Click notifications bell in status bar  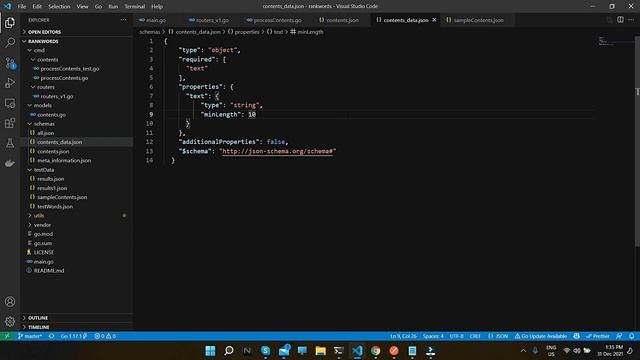pyautogui.click(x=631, y=336)
